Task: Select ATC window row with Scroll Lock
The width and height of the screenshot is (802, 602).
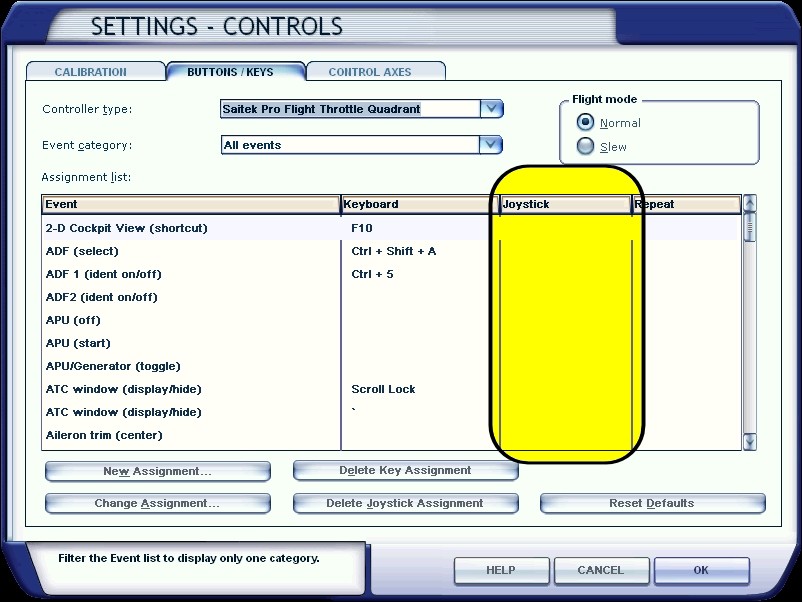Action: (x=391, y=389)
